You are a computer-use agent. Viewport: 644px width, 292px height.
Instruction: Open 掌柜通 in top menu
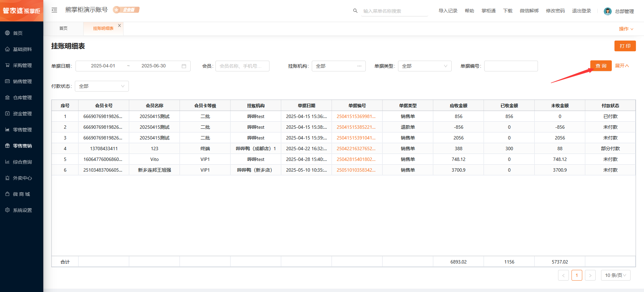point(489,11)
